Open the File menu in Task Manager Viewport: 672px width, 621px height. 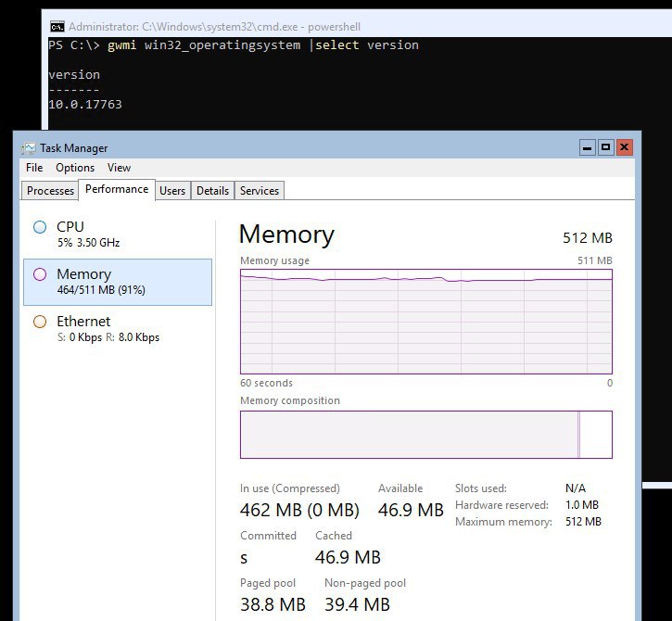click(34, 168)
